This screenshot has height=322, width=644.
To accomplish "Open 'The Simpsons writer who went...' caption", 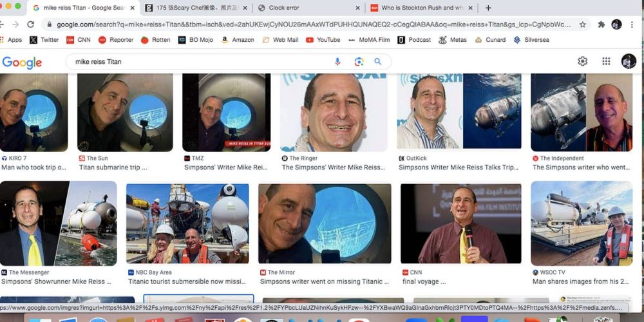I will (581, 167).
